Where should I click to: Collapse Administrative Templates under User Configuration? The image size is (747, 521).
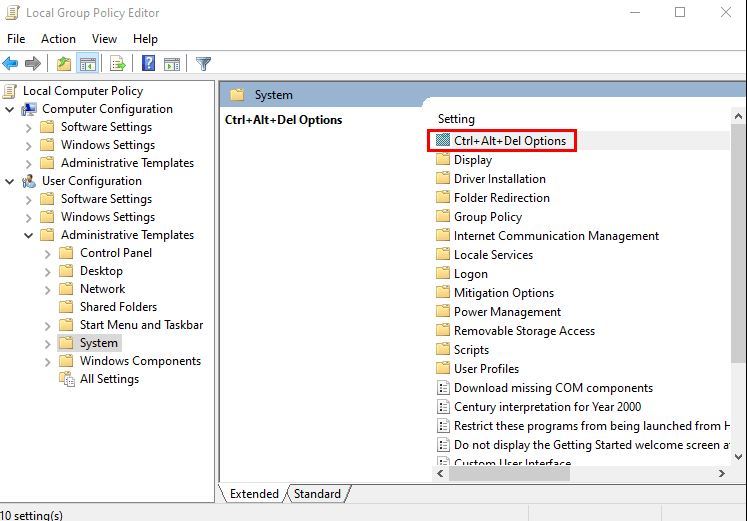[29, 235]
